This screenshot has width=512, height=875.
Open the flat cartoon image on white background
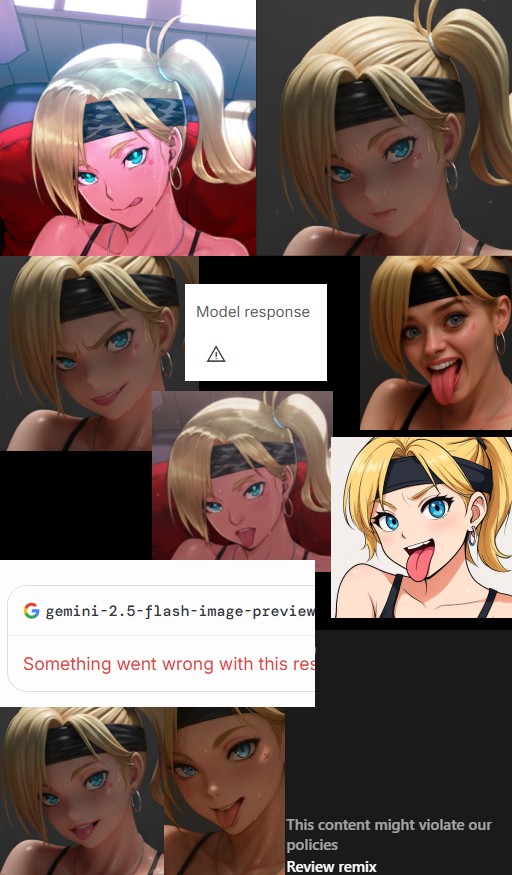[422, 527]
